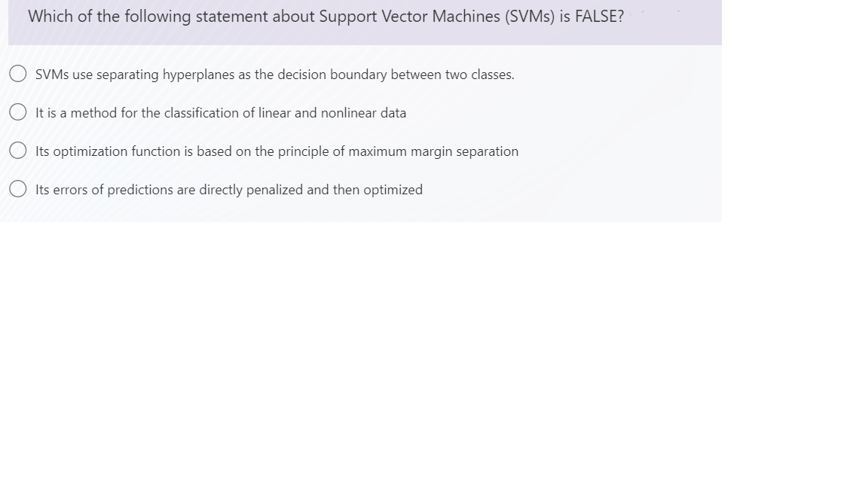Select the radio button for linear and nonlinear data
The height and width of the screenshot is (488, 868).
18,112
